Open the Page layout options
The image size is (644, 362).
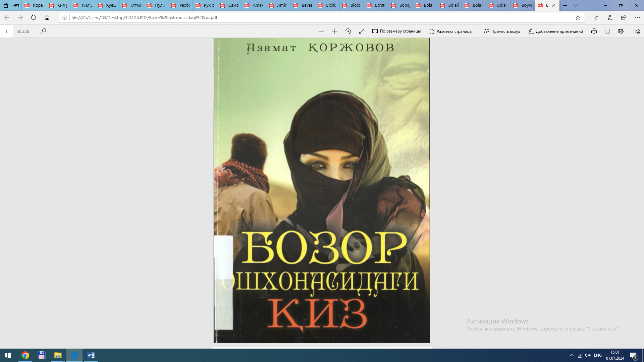point(450,31)
